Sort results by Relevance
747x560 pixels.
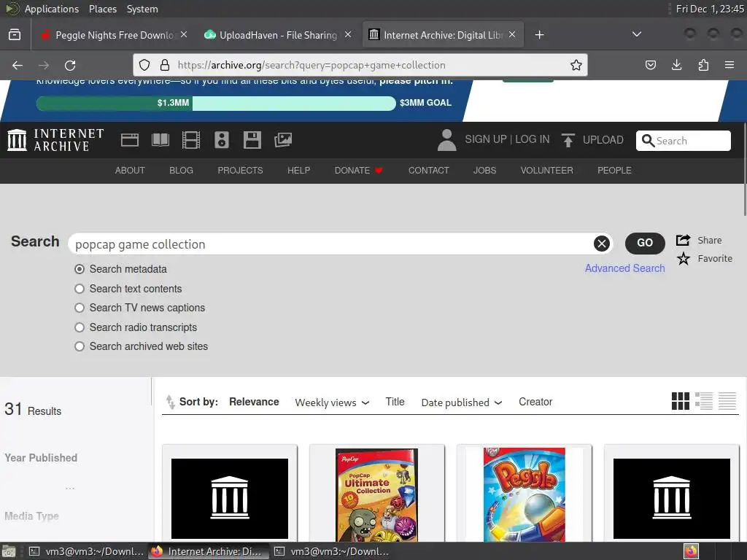click(x=254, y=402)
